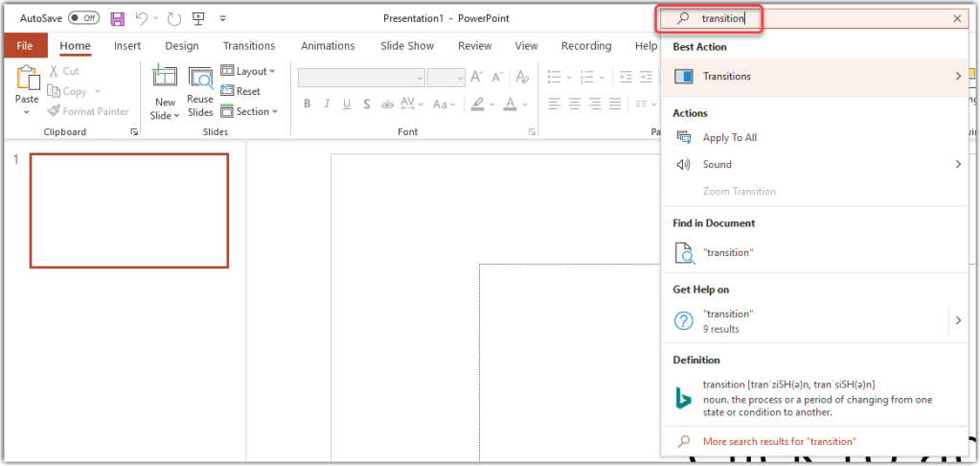
Task: Switch to the Slide Show tab
Action: [408, 46]
